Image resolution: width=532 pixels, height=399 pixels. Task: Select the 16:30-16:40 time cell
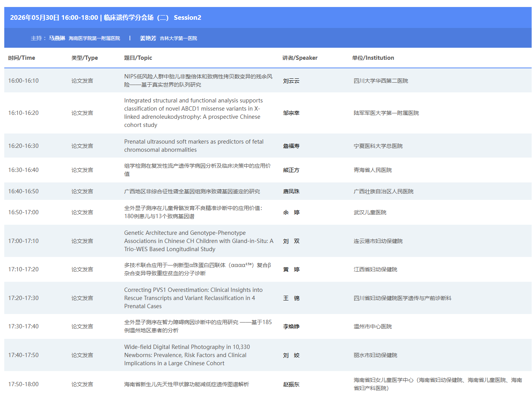coord(24,170)
